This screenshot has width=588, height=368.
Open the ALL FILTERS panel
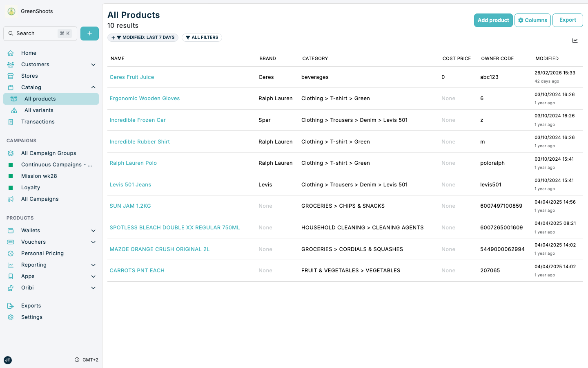click(202, 37)
